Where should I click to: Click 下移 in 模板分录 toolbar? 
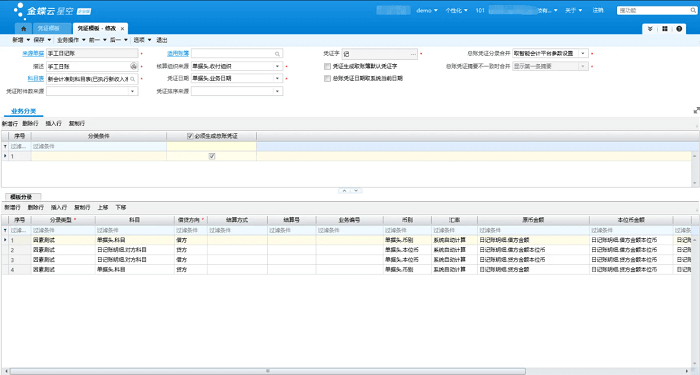121,208
